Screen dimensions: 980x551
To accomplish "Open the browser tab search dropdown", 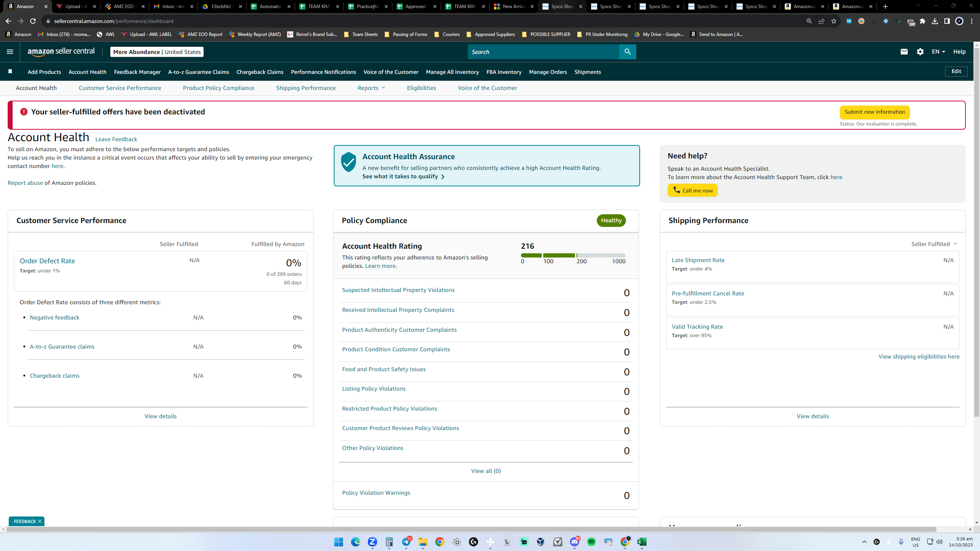I will pos(918,6).
